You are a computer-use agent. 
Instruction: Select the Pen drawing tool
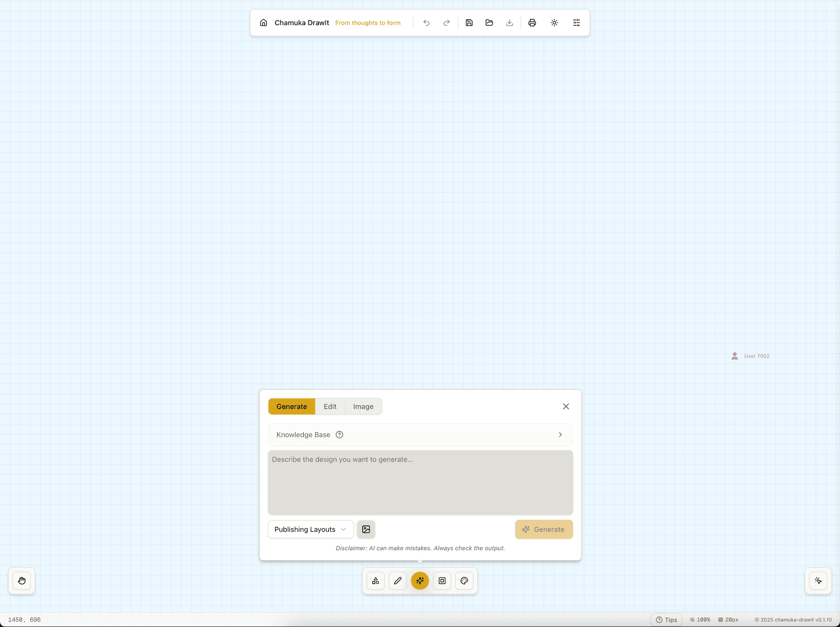(x=398, y=581)
